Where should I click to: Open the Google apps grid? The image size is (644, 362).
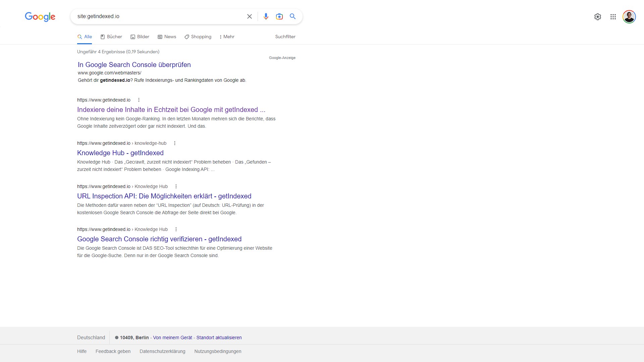tap(613, 17)
